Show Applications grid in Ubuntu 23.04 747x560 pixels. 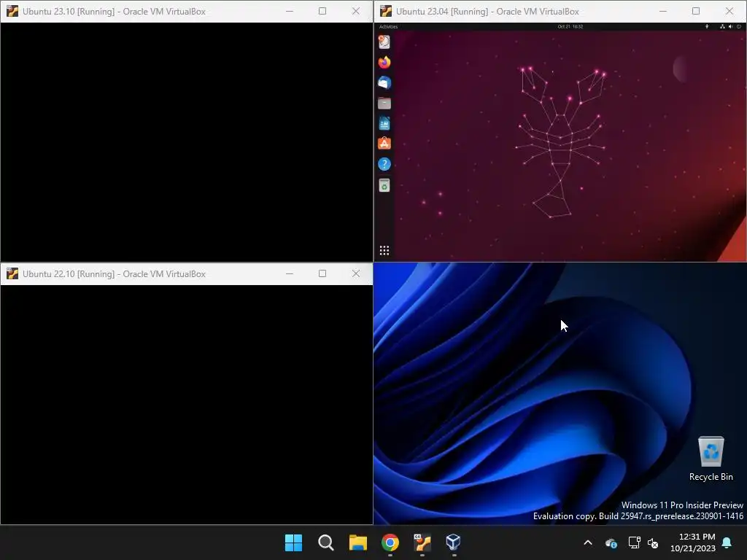(x=384, y=251)
